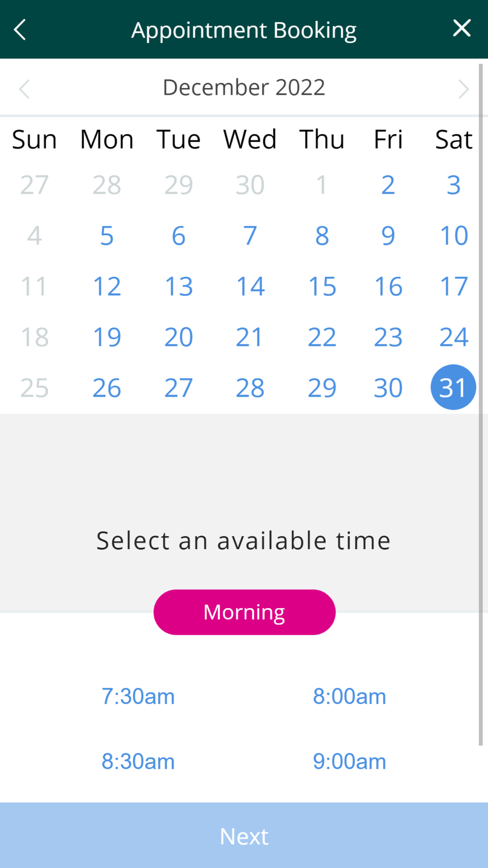Pick the 9:00am appointment time
488x868 pixels.
(349, 762)
